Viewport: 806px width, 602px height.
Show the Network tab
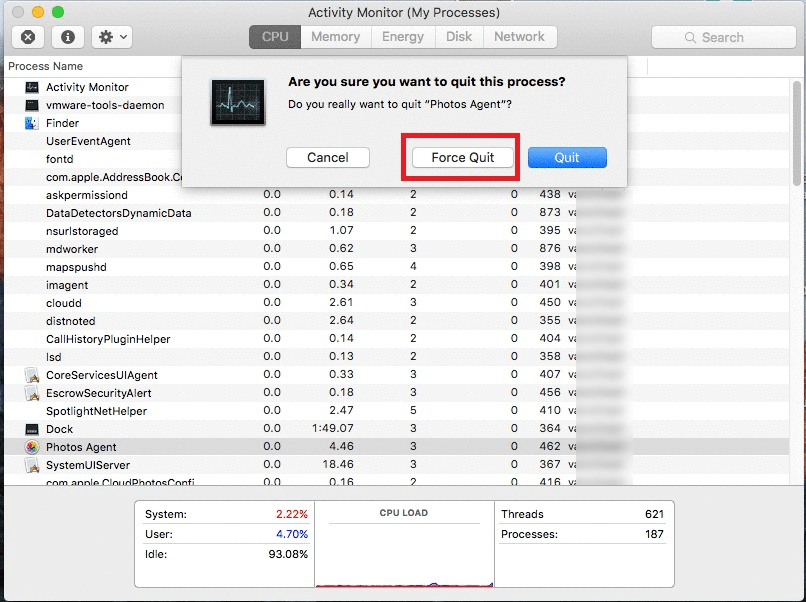coord(520,37)
